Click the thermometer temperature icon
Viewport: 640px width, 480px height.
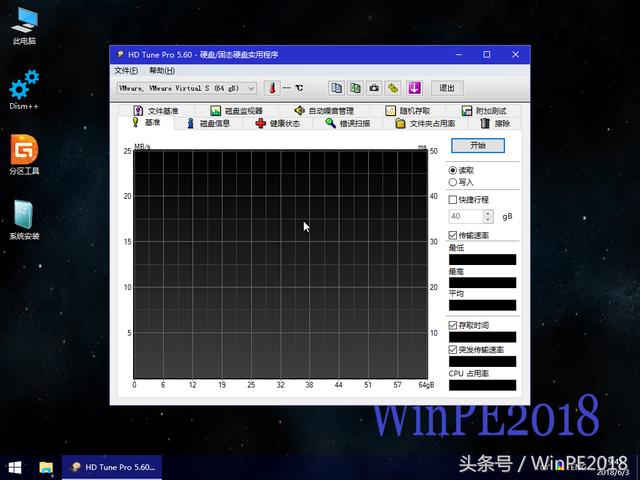[x=272, y=88]
